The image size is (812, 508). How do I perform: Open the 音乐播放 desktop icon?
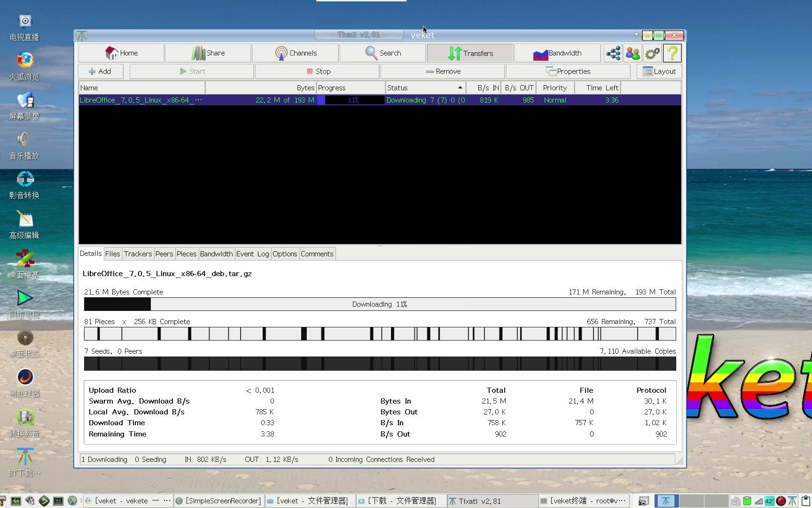click(x=24, y=146)
